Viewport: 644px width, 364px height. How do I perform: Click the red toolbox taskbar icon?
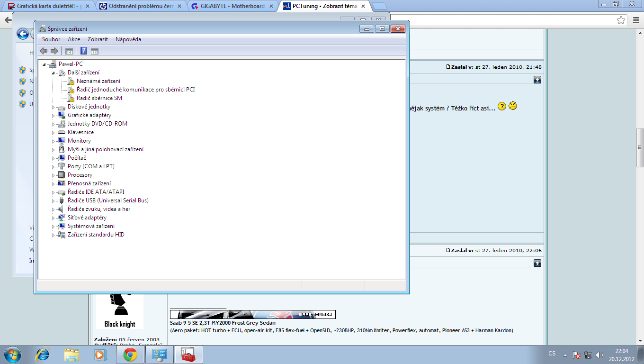coord(189,354)
